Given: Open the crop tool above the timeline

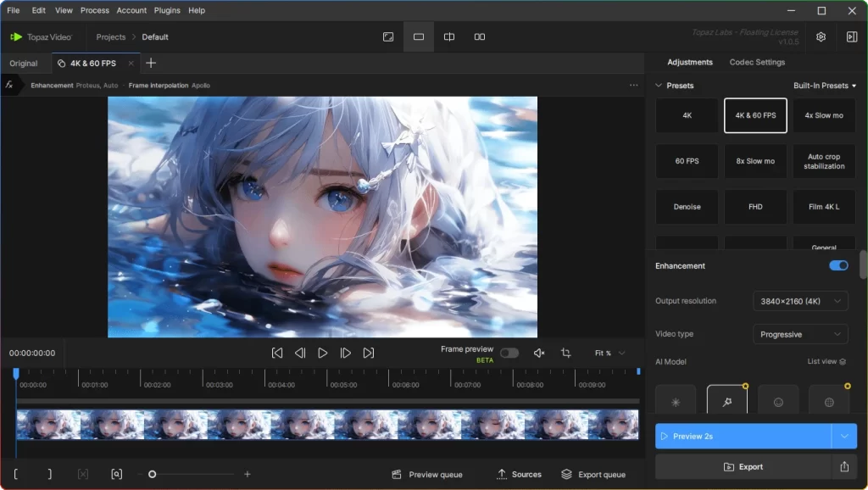Looking at the screenshot, I should [x=565, y=353].
